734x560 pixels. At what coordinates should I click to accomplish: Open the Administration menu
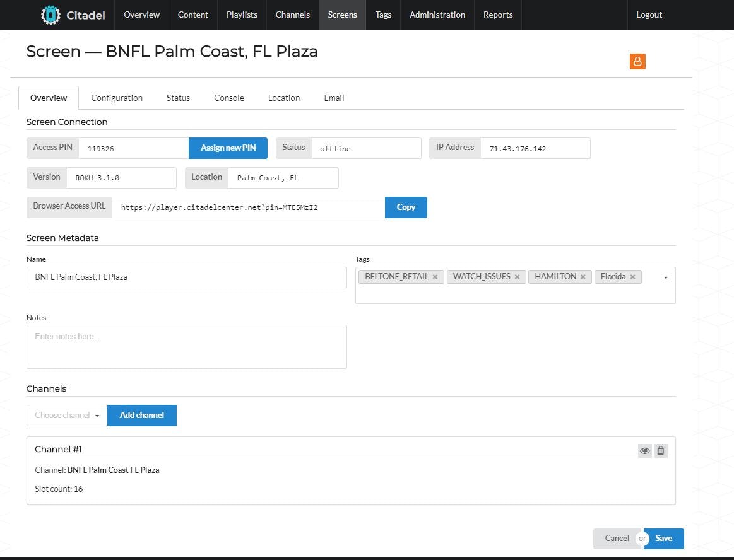pyautogui.click(x=437, y=15)
